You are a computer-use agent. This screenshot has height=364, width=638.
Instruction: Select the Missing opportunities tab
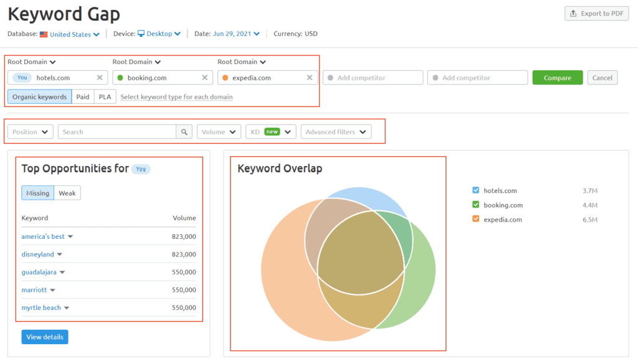(x=37, y=193)
